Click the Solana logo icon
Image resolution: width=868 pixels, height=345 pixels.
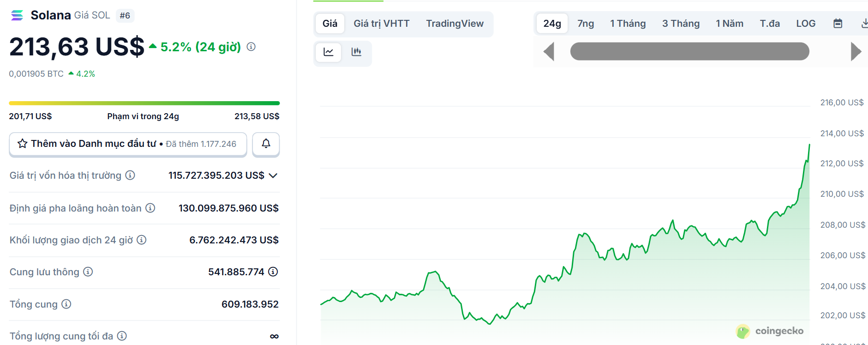click(17, 15)
